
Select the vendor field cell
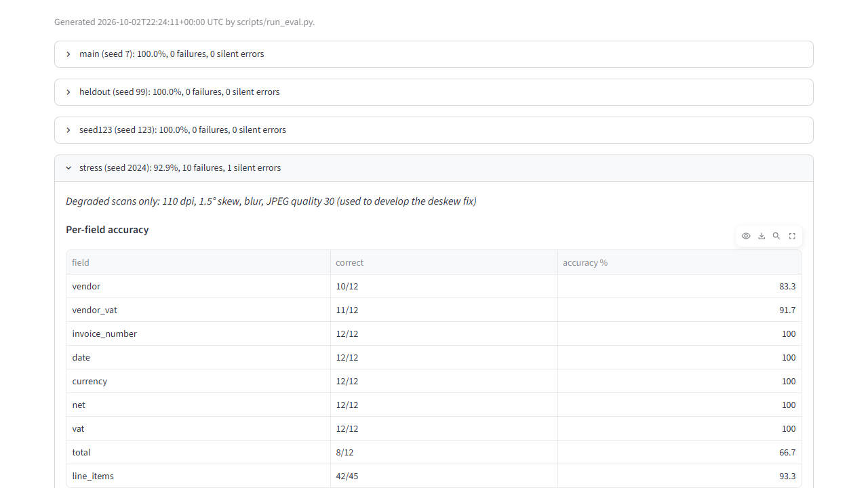[198, 286]
